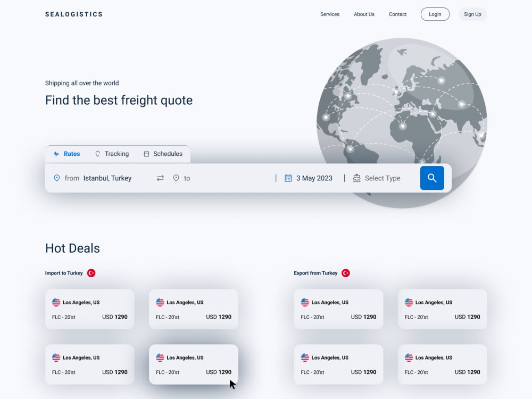The image size is (532, 399).
Task: Switch to the Schedules tab
Action: click(163, 154)
